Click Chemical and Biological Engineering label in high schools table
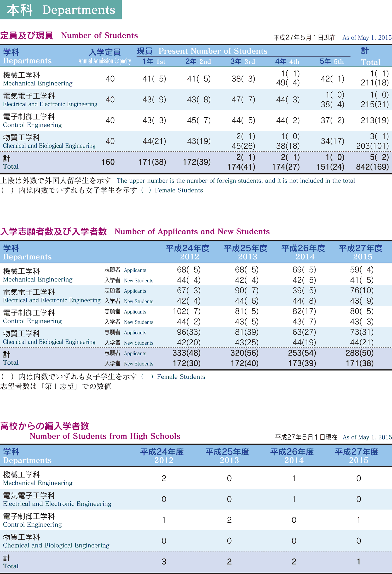Viewport: 392px width, 574px height. 56,541
